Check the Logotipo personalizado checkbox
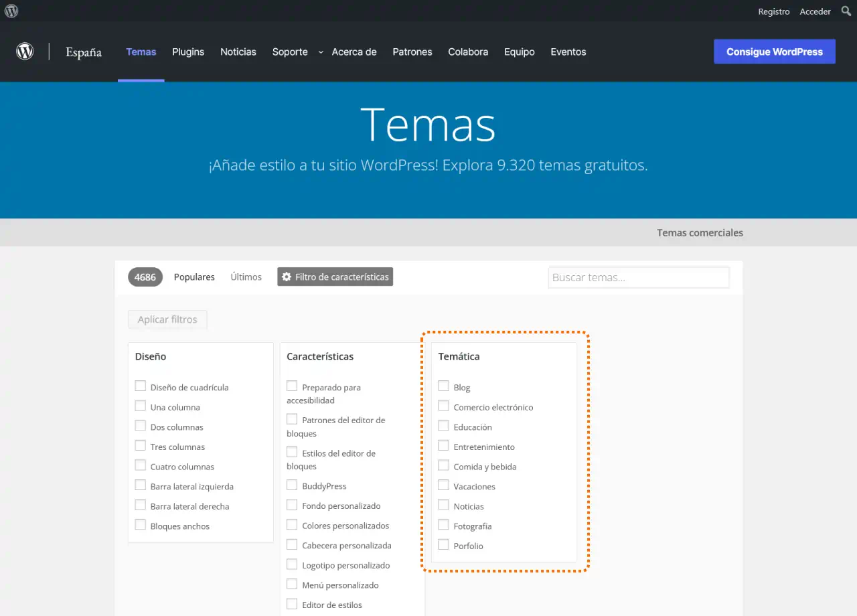The width and height of the screenshot is (857, 616). point(292,564)
